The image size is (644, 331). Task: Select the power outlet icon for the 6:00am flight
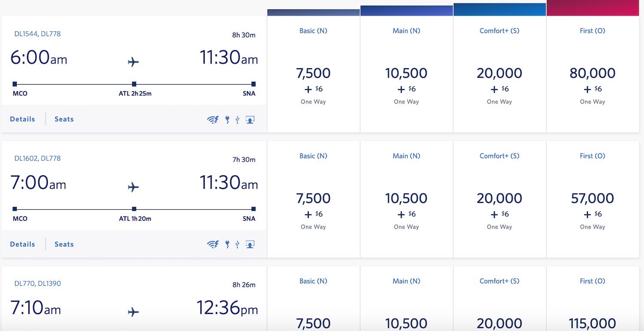click(x=227, y=119)
